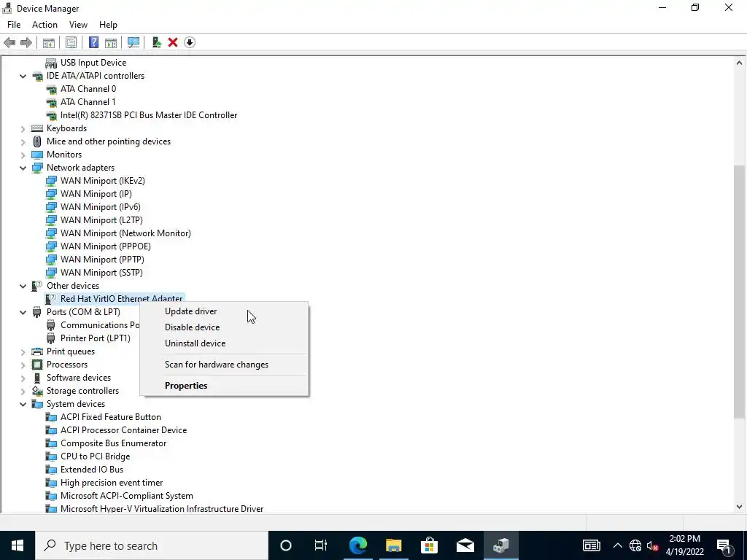
Task: Click the Back arrow toolbar icon
Action: pos(9,42)
